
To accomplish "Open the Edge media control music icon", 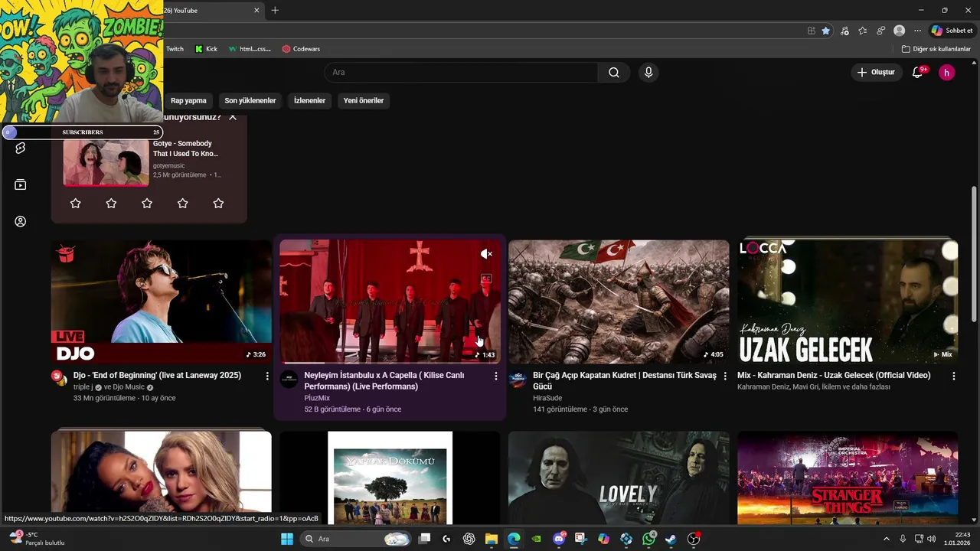I will 844,31.
